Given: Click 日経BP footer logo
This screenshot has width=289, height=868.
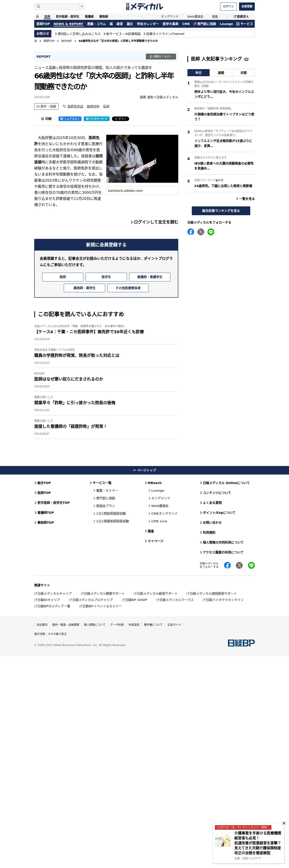Looking at the screenshot, I should point(241,643).
